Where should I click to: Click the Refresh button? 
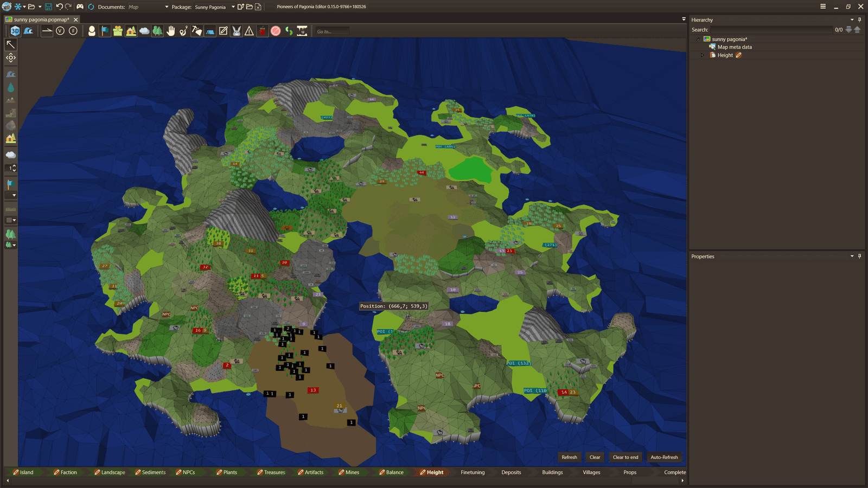coord(569,457)
